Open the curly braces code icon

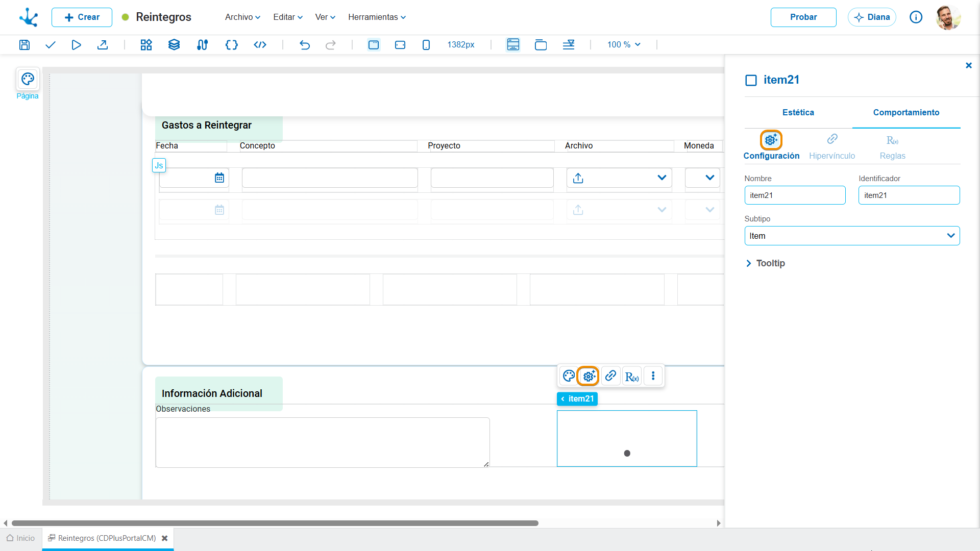231,45
